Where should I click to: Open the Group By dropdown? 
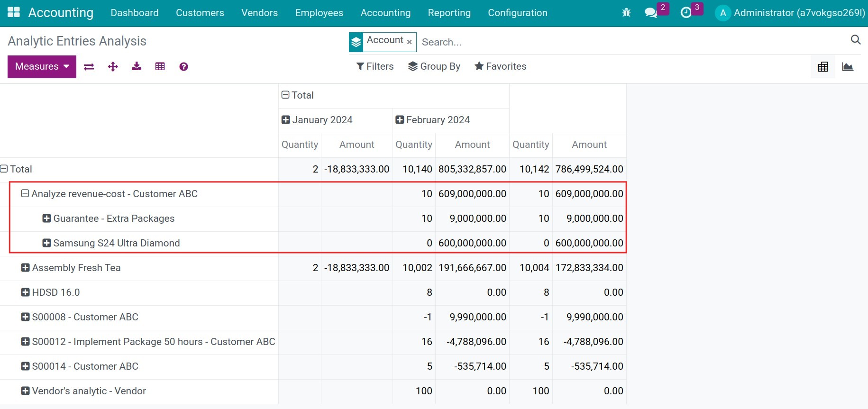(434, 66)
